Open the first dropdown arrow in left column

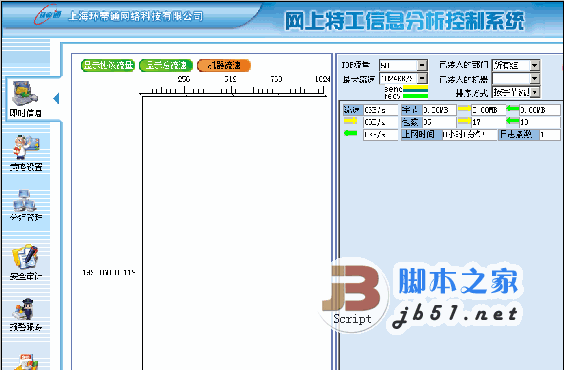click(422, 65)
